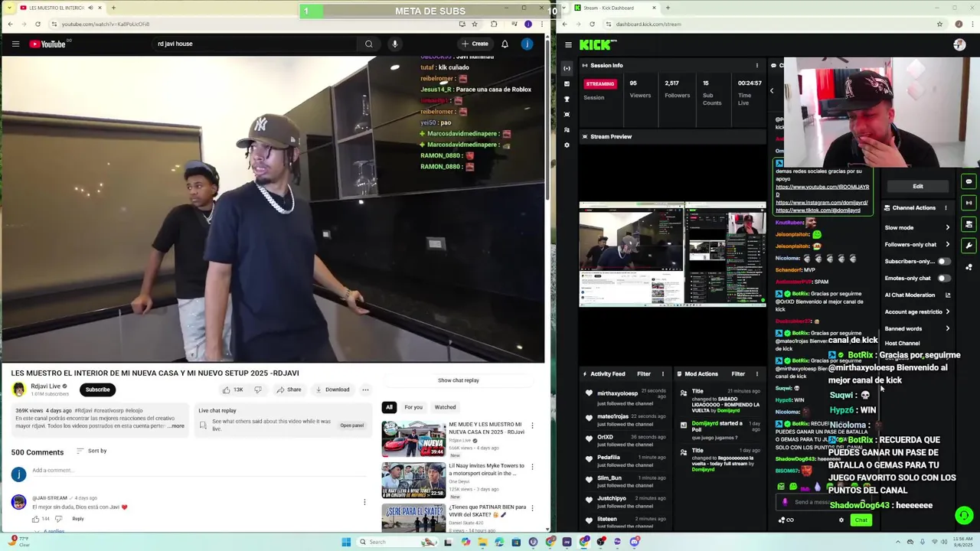Open Kick sidebar stream icon
This screenshot has height=551, width=980.
coord(567,68)
